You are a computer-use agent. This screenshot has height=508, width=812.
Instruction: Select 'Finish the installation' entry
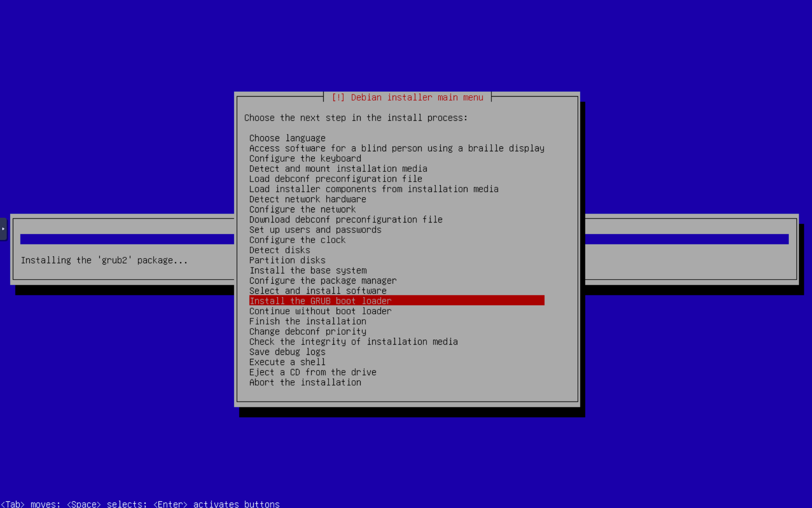308,321
